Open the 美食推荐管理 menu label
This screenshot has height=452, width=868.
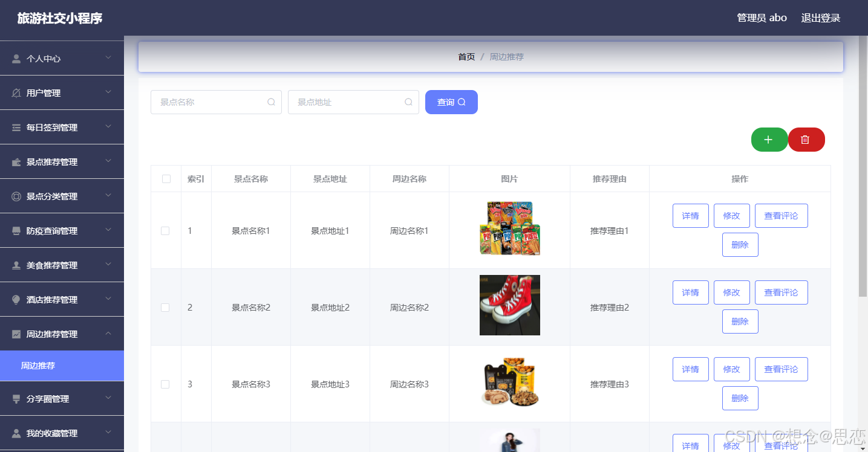[52, 265]
